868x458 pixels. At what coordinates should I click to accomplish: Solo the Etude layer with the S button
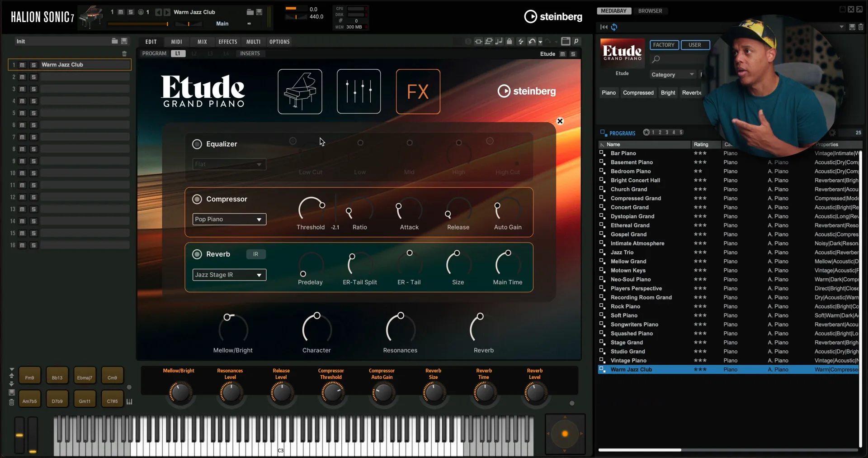click(573, 54)
